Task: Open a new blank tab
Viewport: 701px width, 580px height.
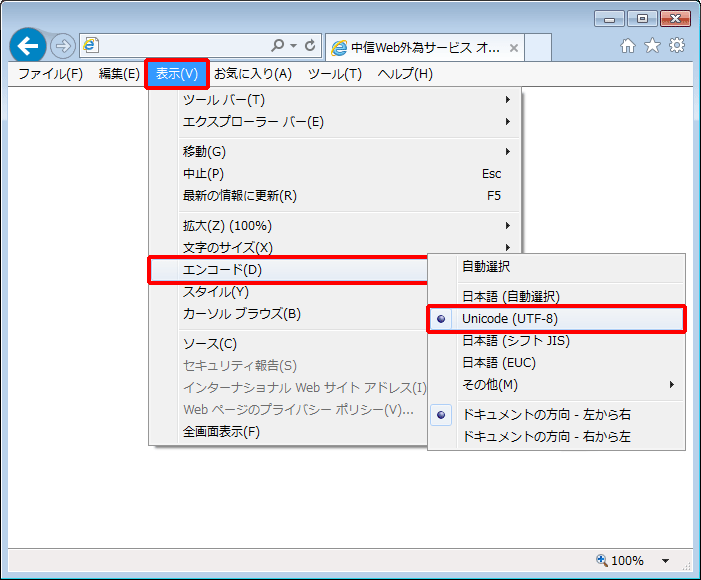Action: pyautogui.click(x=538, y=47)
